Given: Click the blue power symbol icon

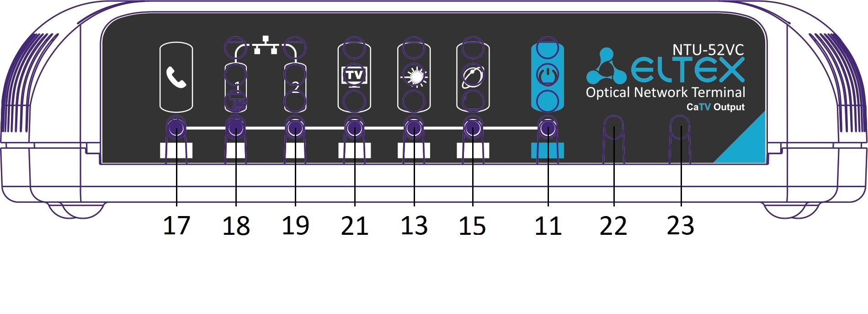Looking at the screenshot, I should pyautogui.click(x=547, y=76).
